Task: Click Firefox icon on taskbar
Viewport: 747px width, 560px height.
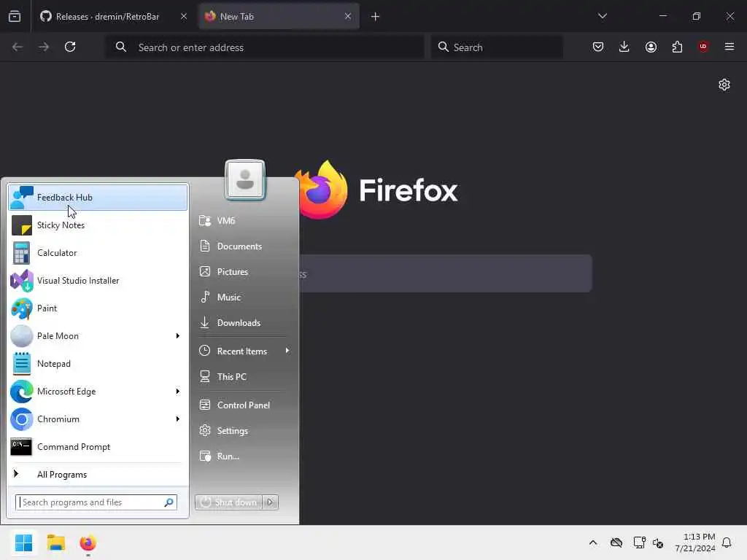Action: pyautogui.click(x=88, y=542)
